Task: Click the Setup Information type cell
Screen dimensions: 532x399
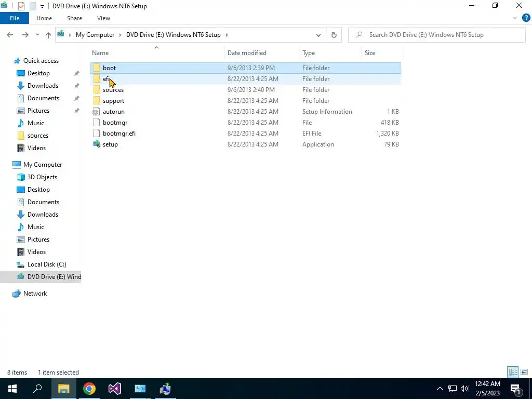Action: pyautogui.click(x=327, y=112)
